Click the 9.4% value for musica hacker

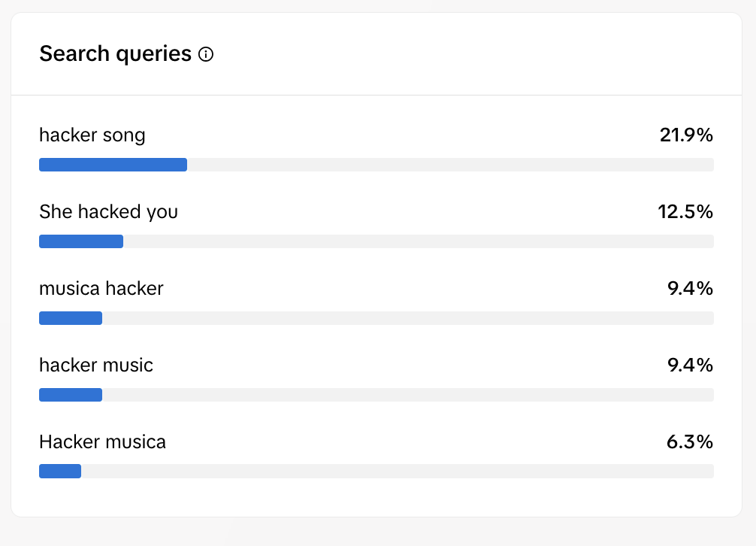click(x=690, y=289)
